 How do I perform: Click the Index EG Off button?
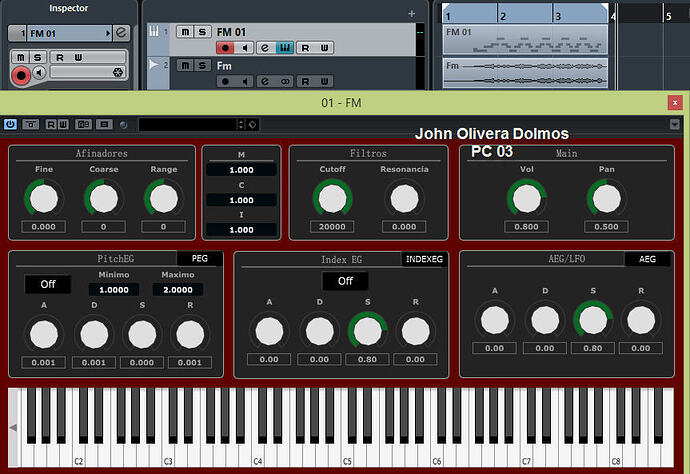[345, 281]
